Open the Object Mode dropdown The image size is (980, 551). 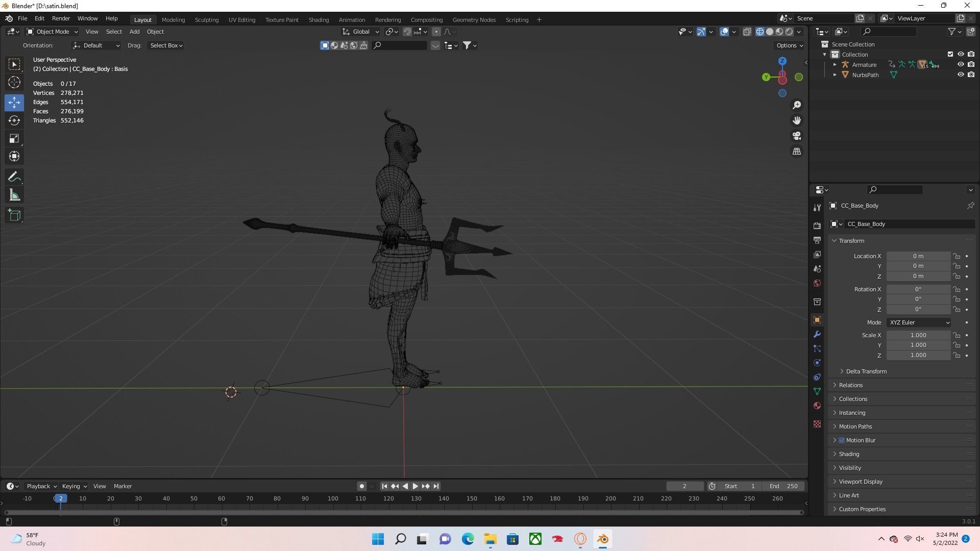tap(52, 32)
